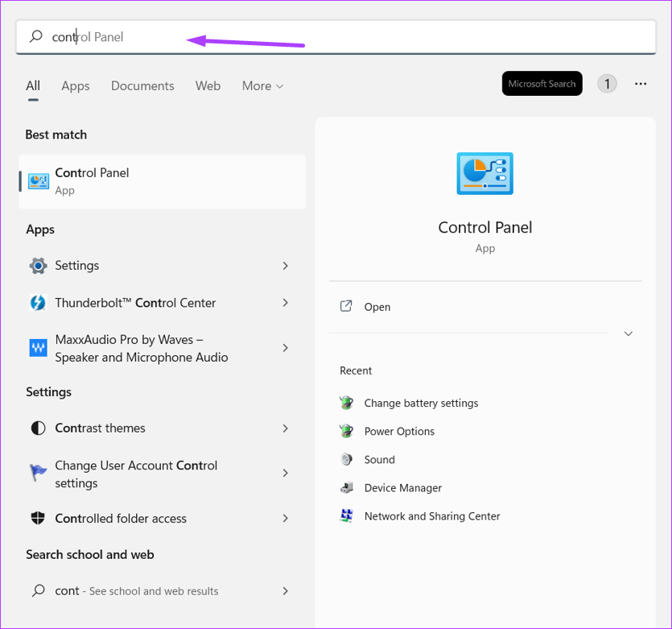Click the Microsoft Search button
Screen dimensions: 672x629
(x=542, y=84)
